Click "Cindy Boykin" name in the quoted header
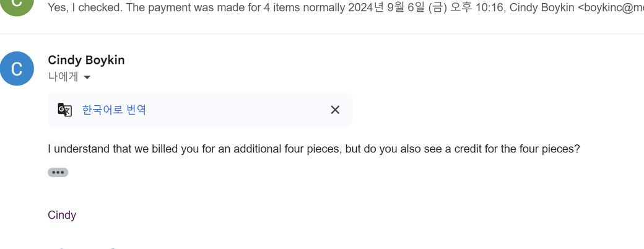644x249 pixels. pos(542,8)
